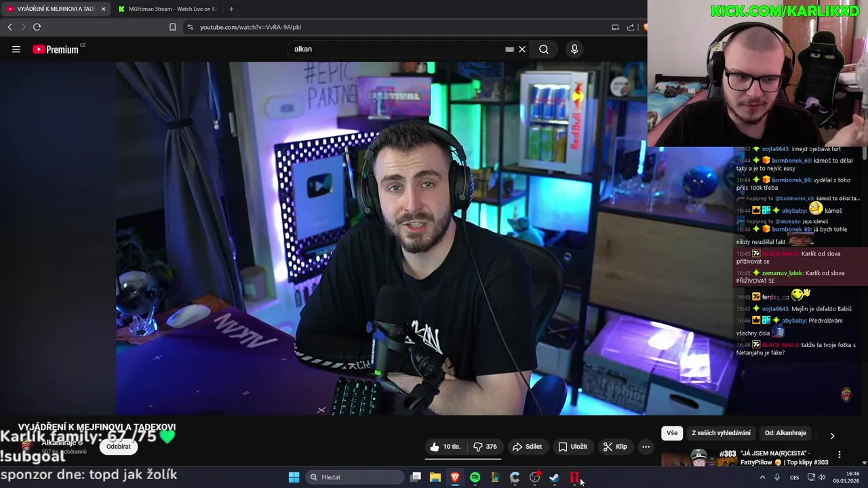The height and width of the screenshot is (488, 868).
Task: Open the OBS-style icon with red dot
Action: point(535,477)
